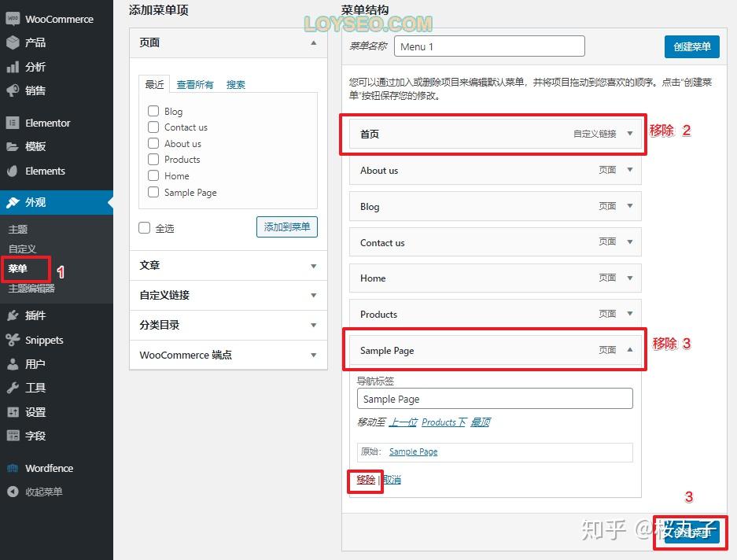The height and width of the screenshot is (560, 737).
Task: Click the Elements leaf icon
Action: (x=13, y=171)
